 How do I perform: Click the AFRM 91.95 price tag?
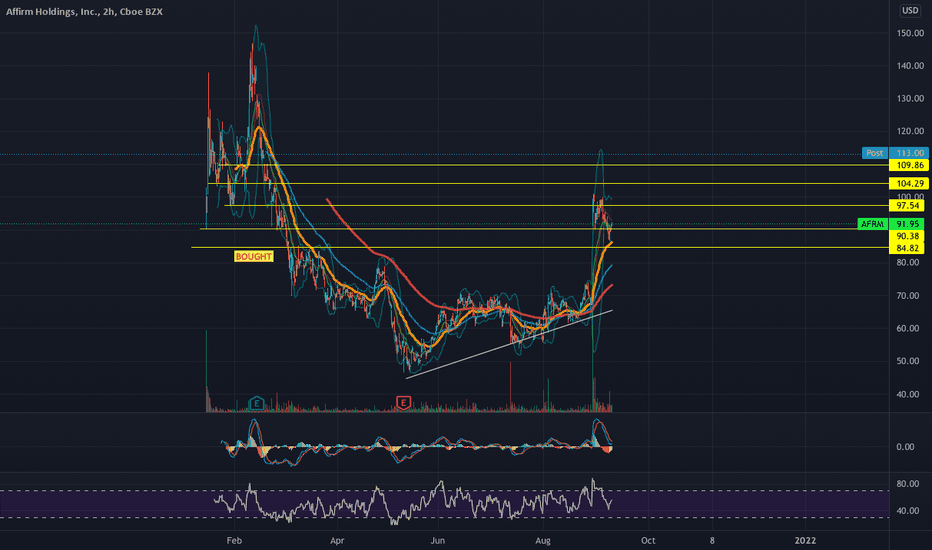click(891, 224)
